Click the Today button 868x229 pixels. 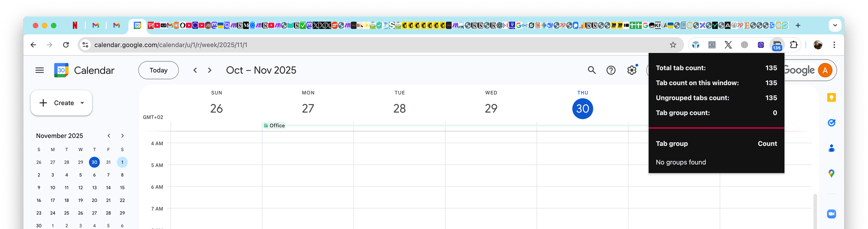pos(158,70)
